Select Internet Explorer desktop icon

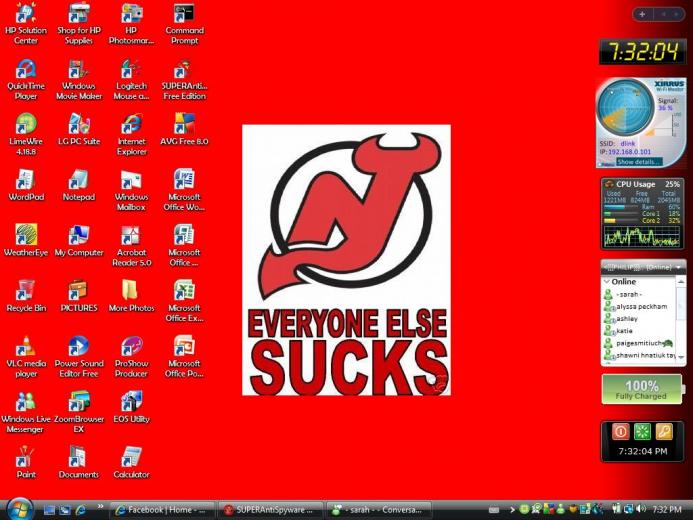pos(131,135)
